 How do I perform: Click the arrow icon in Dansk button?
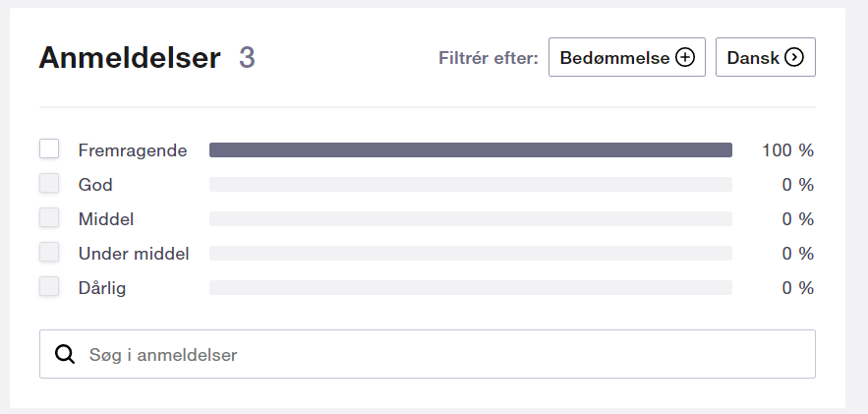click(794, 58)
